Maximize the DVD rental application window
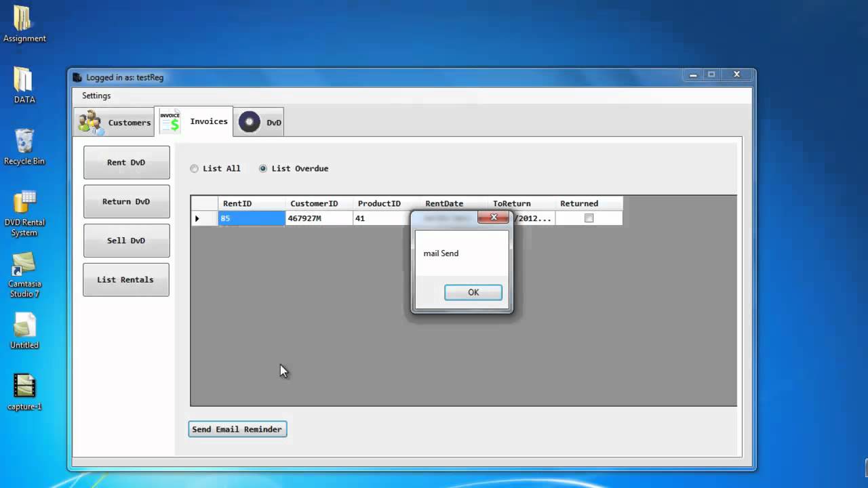The image size is (868, 488). [711, 75]
